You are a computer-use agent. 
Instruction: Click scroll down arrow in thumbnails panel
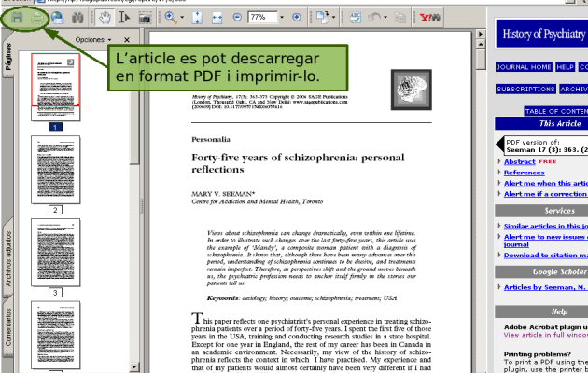click(x=134, y=367)
